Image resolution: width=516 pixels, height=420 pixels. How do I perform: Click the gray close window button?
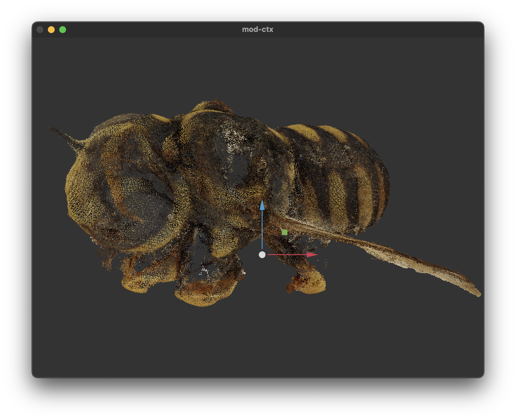(40, 30)
